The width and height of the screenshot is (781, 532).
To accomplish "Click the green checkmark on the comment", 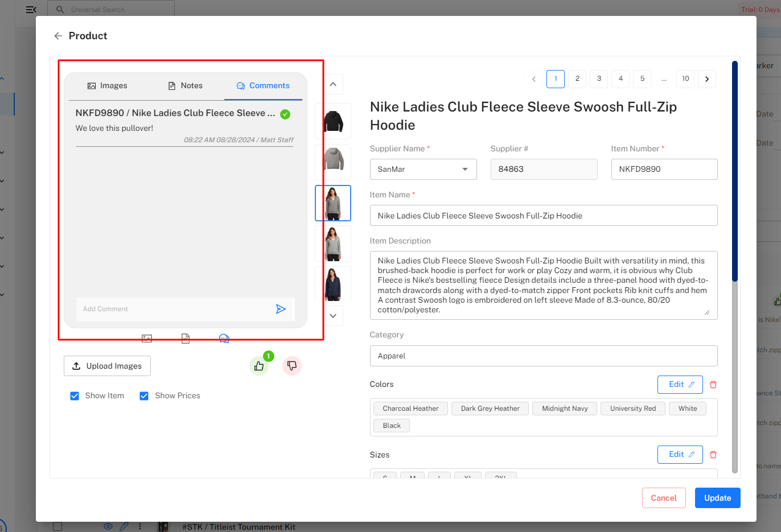I will (x=285, y=114).
